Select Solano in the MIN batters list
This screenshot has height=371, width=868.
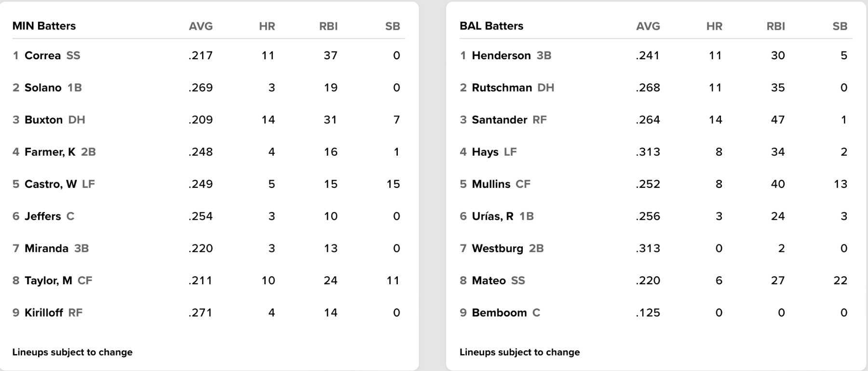(43, 88)
